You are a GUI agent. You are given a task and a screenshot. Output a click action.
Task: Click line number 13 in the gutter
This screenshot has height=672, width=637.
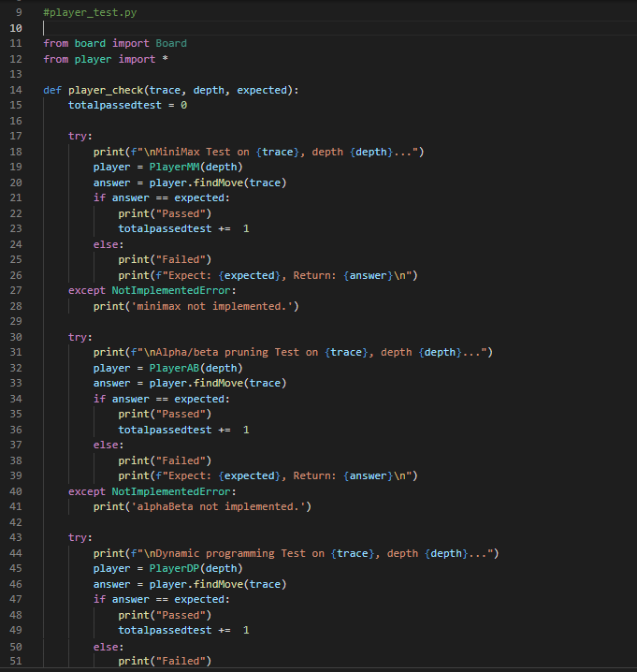pyautogui.click(x=16, y=74)
